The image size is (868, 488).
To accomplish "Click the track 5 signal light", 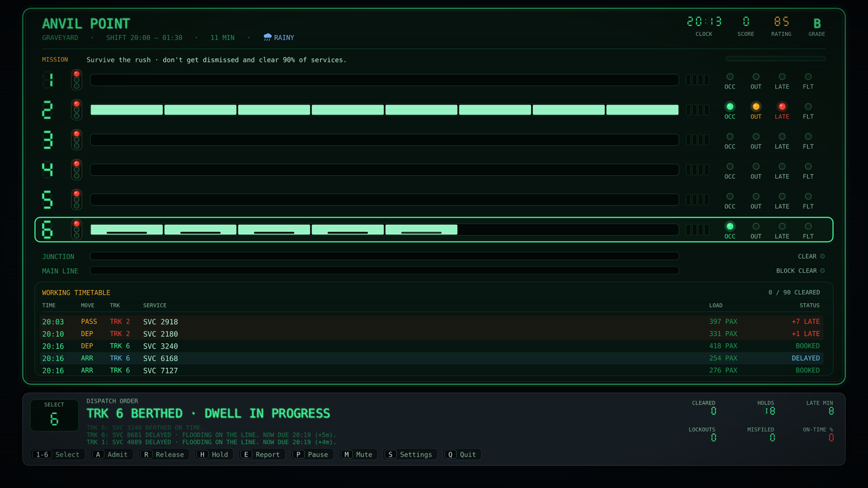I will tap(76, 199).
